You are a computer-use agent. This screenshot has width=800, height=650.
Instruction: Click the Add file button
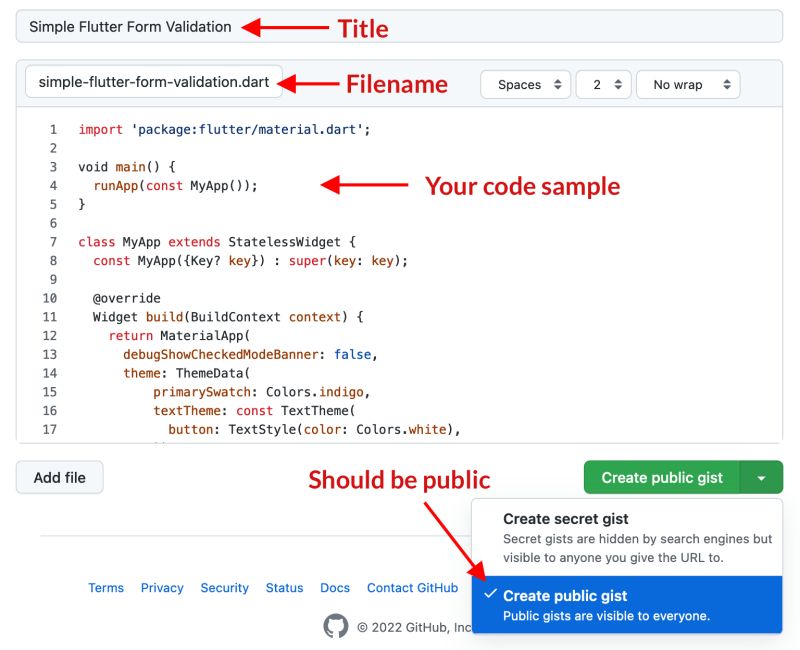(x=59, y=477)
